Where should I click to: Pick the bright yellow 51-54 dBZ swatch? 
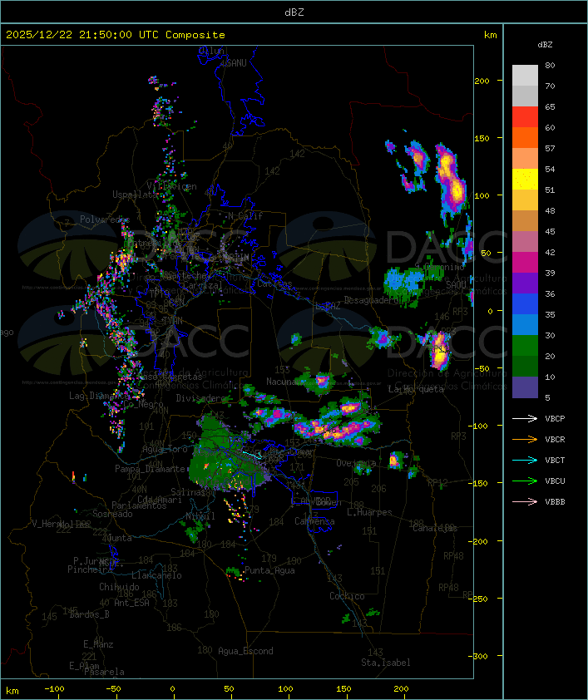(x=525, y=180)
